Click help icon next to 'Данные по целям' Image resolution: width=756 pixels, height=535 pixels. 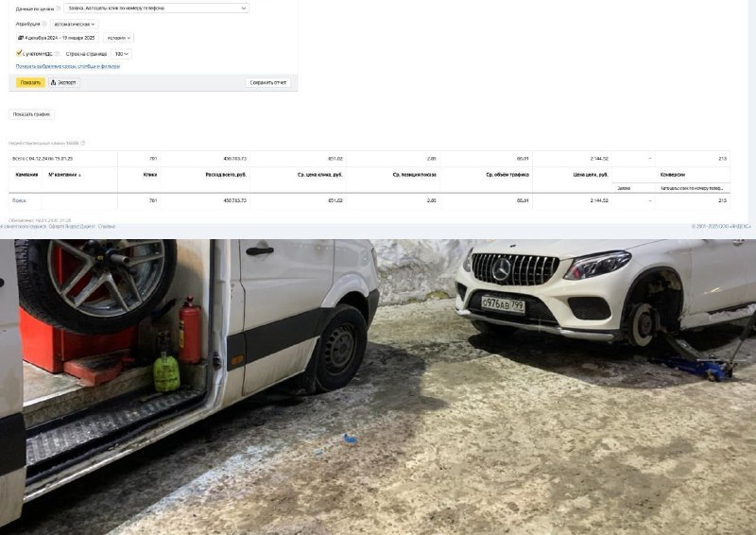pos(58,9)
